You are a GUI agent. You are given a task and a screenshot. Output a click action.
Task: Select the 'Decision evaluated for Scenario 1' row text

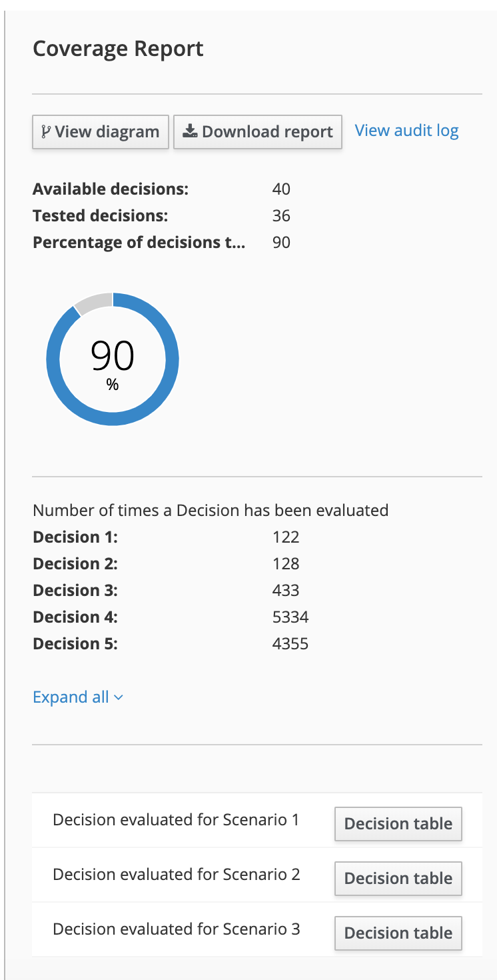click(176, 819)
